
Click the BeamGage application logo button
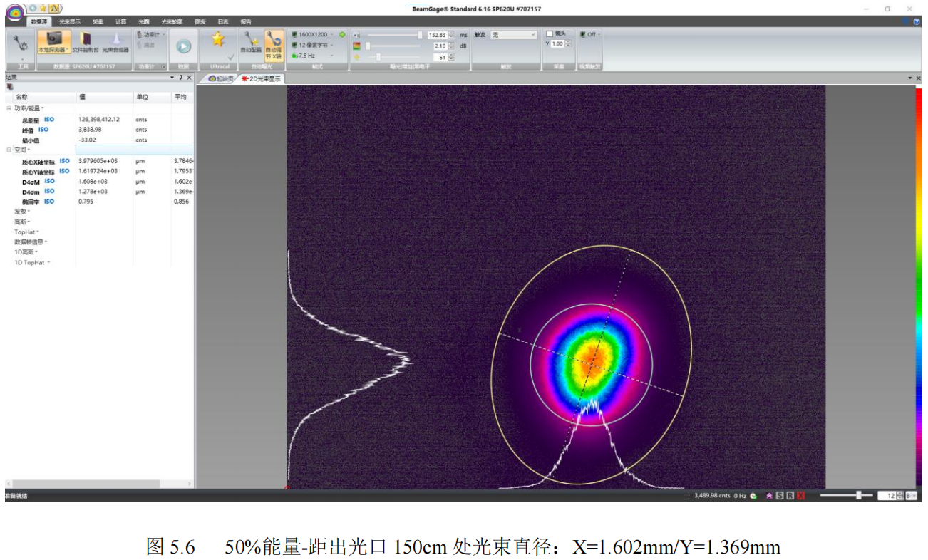click(14, 12)
